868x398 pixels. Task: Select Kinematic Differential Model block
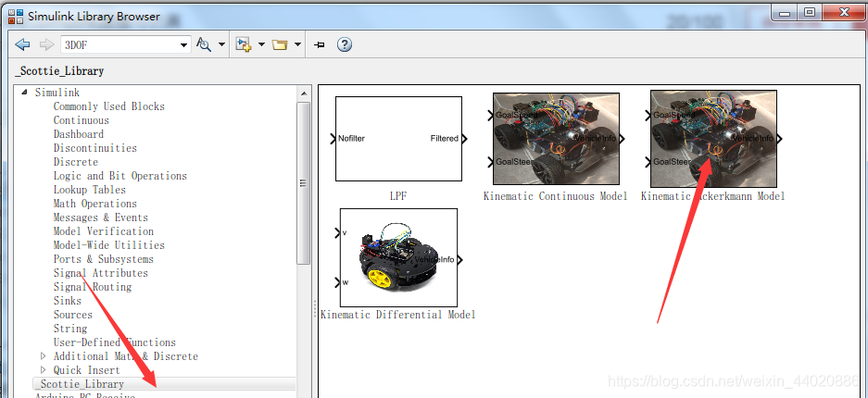coord(398,257)
